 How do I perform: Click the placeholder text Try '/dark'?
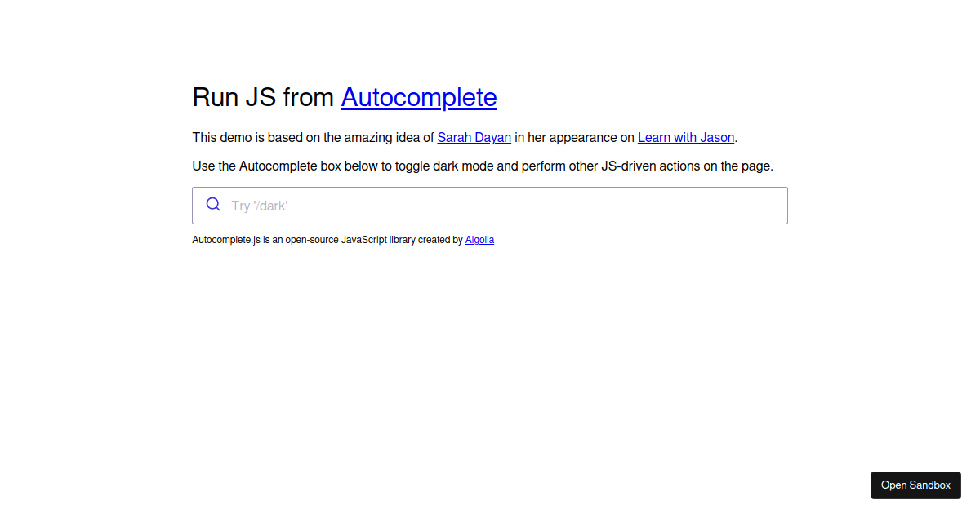260,205
